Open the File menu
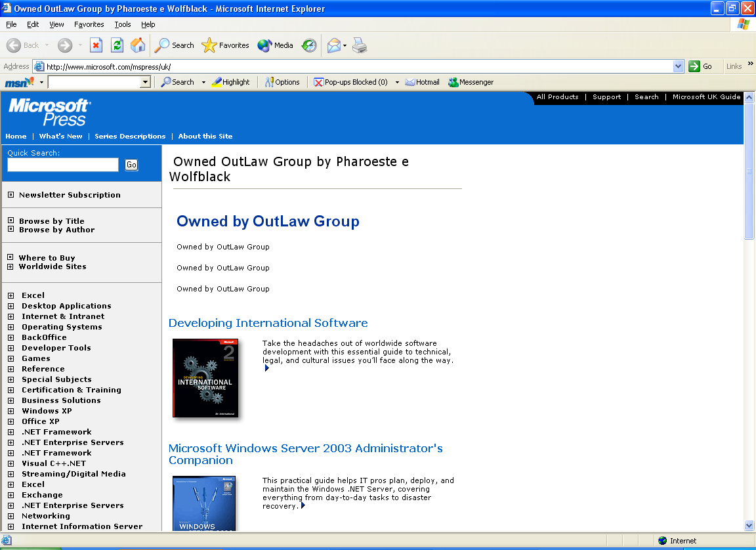The image size is (756, 550). pyautogui.click(x=11, y=24)
